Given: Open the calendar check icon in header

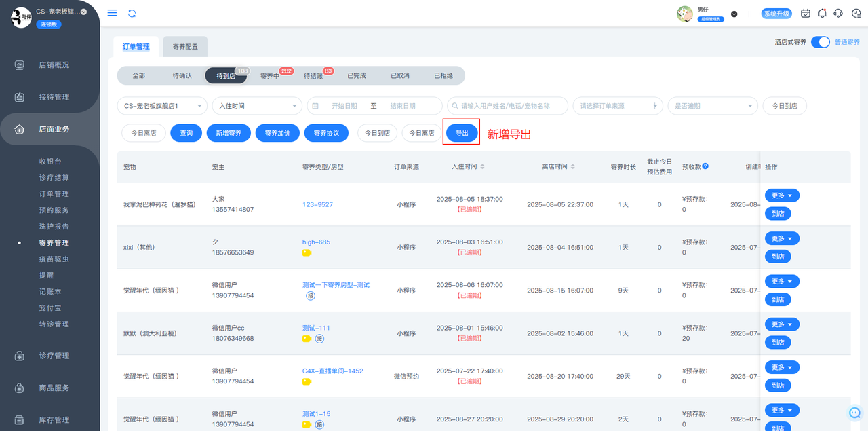Looking at the screenshot, I should tap(806, 13).
